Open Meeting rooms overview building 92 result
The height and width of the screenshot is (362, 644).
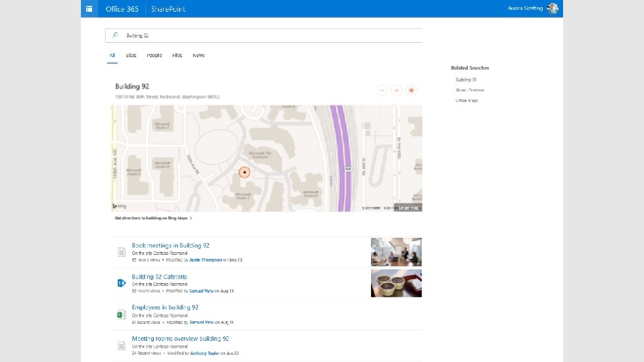coord(180,338)
